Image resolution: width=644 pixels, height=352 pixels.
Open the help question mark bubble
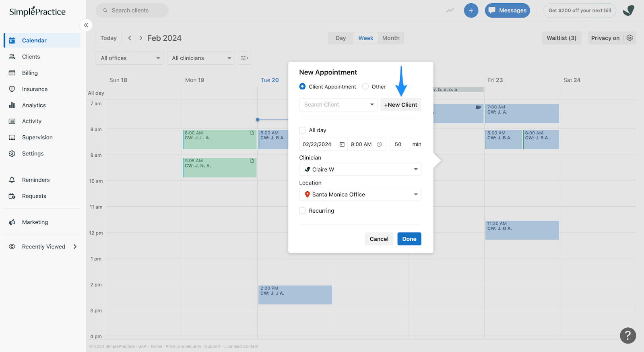tap(627, 335)
